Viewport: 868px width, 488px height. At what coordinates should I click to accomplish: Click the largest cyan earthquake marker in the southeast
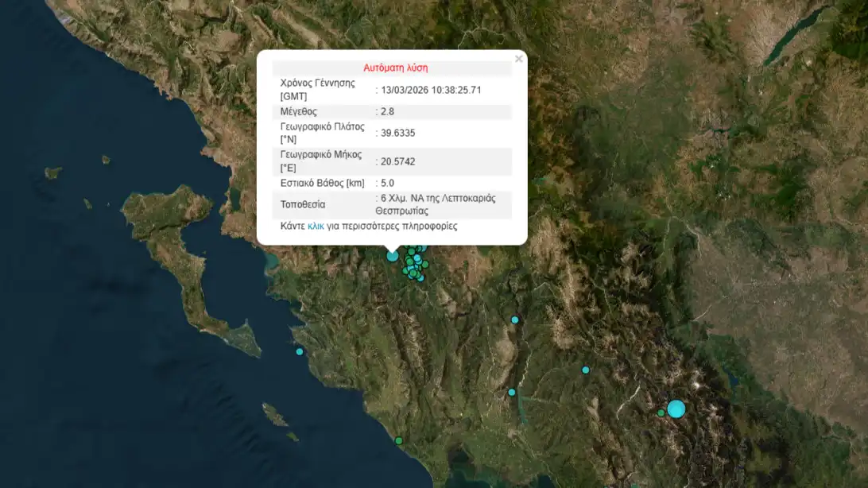(x=676, y=409)
